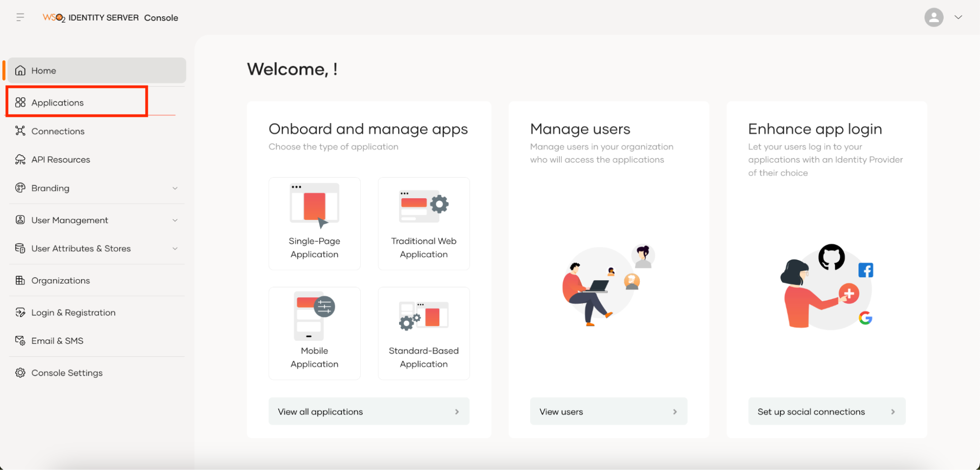Click the Connections icon in the sidebar
980x470 pixels.
[x=20, y=131]
